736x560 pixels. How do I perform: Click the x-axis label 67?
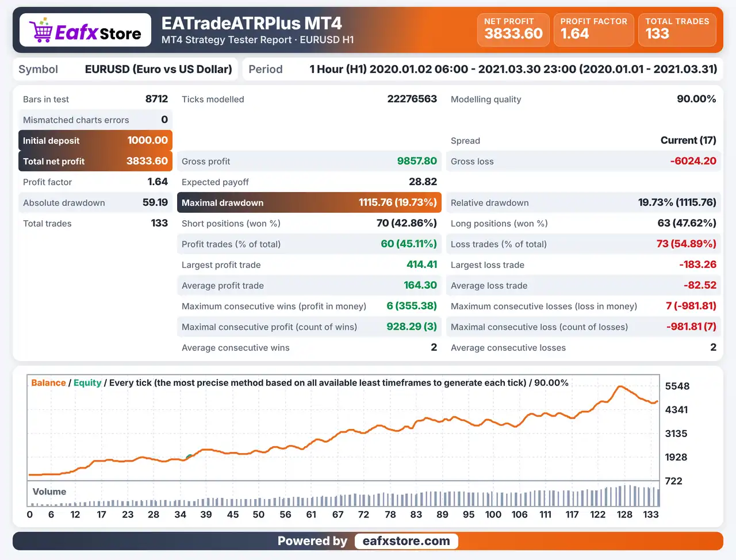point(338,515)
